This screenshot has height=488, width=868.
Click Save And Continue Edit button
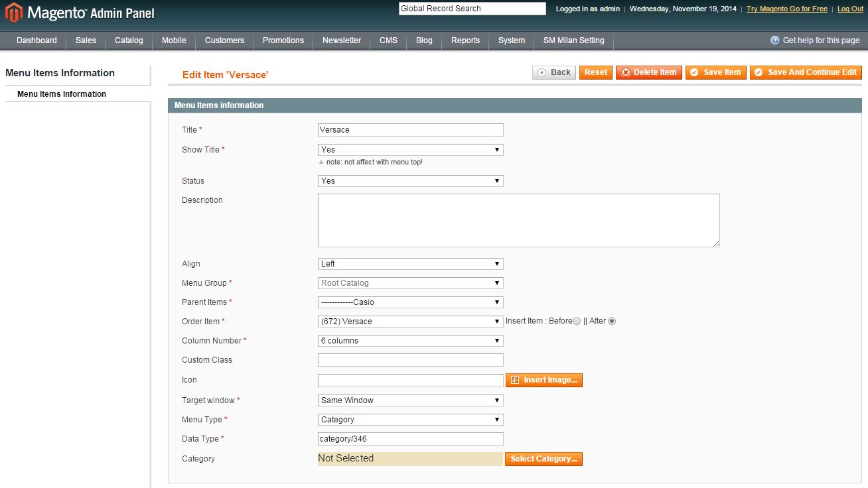pyautogui.click(x=806, y=72)
